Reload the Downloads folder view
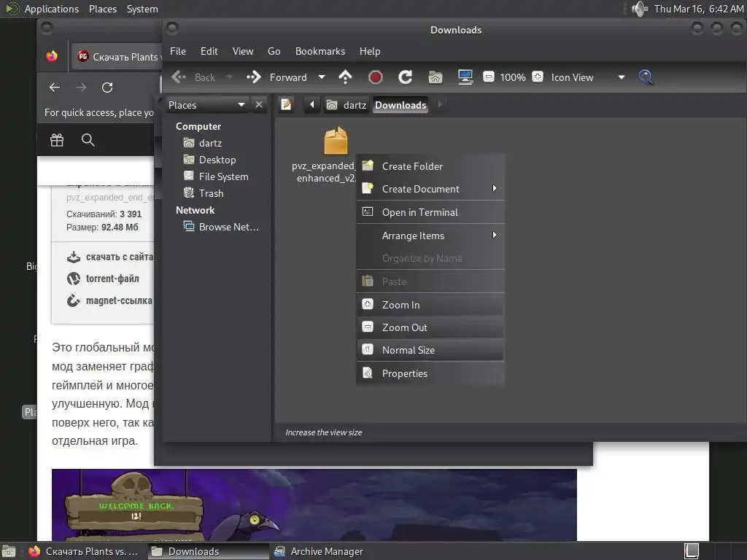Viewport: 747px width, 560px height. click(406, 77)
